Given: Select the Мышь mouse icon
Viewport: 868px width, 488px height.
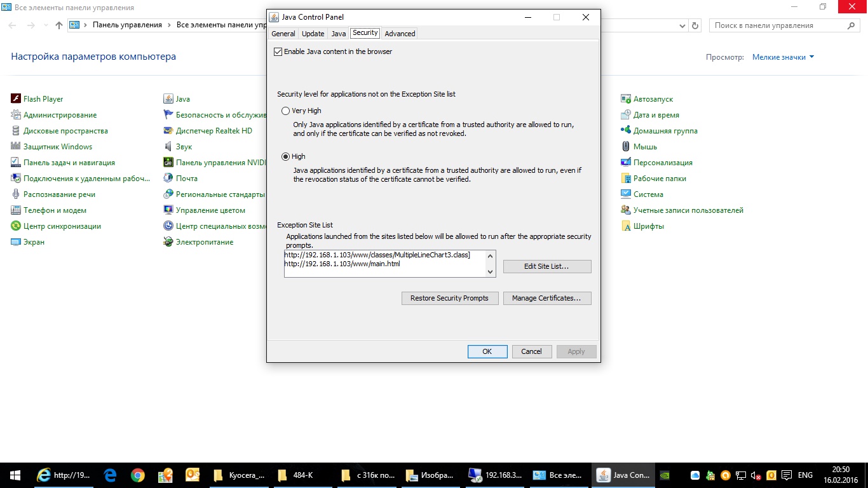Looking at the screenshot, I should pyautogui.click(x=626, y=146).
